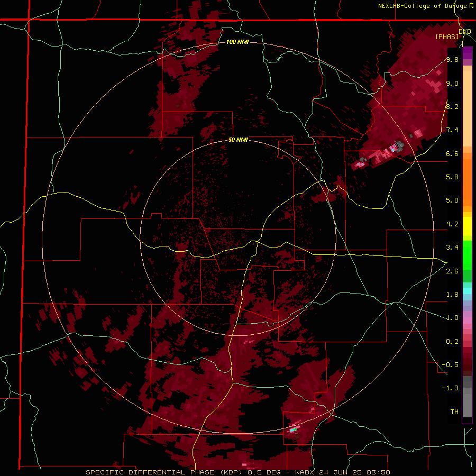Screen dimensions: 476x476
Task: Select the 6.6 scale value
Action: [x=452, y=153]
